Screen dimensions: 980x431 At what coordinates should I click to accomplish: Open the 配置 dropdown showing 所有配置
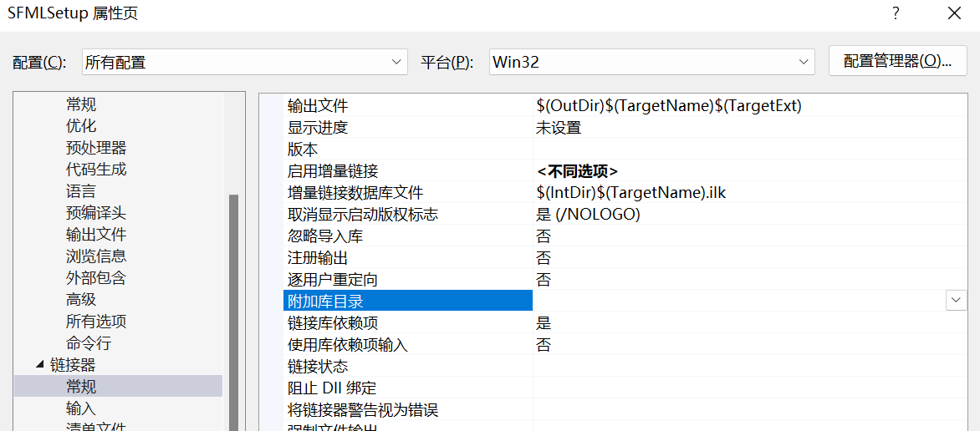point(244,62)
